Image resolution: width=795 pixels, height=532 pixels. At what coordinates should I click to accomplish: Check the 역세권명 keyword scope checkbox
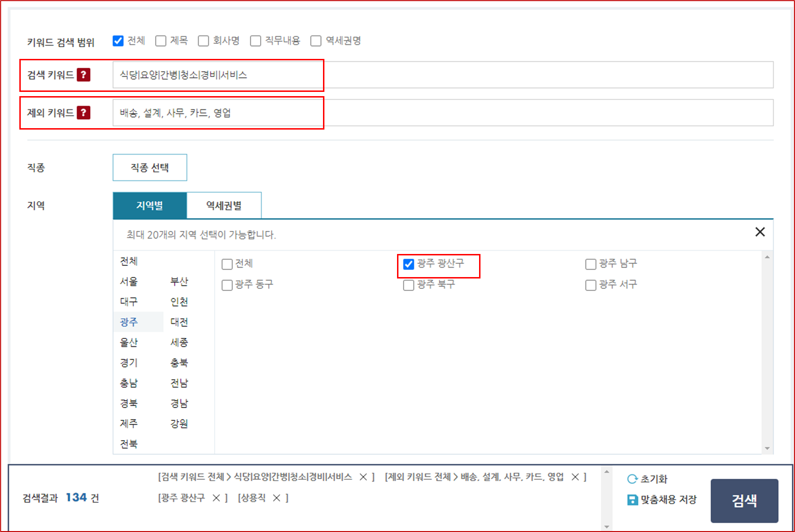pyautogui.click(x=316, y=41)
